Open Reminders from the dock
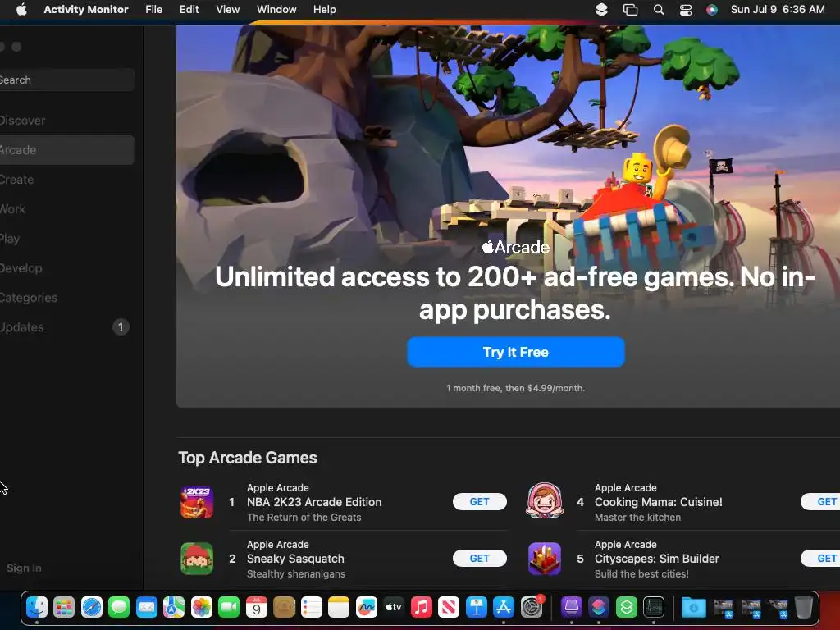The image size is (840, 630). point(311,607)
